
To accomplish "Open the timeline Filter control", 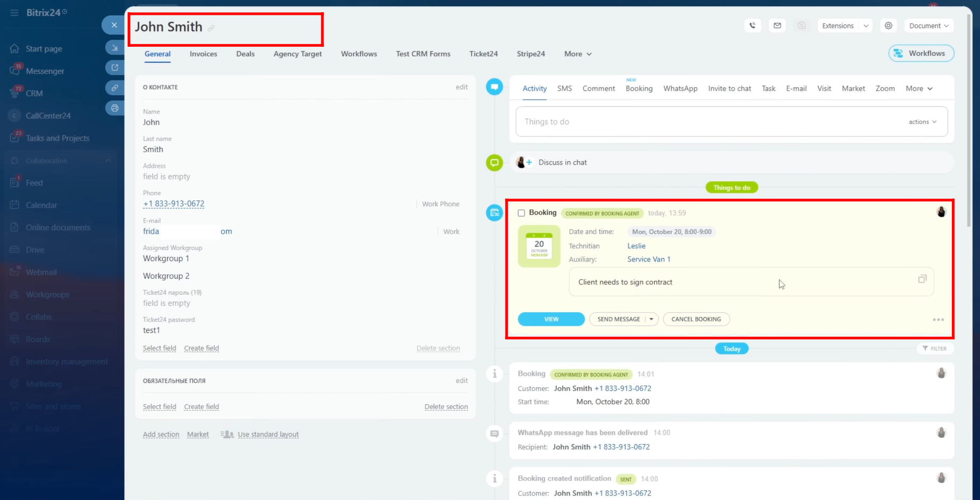I will click(x=934, y=348).
